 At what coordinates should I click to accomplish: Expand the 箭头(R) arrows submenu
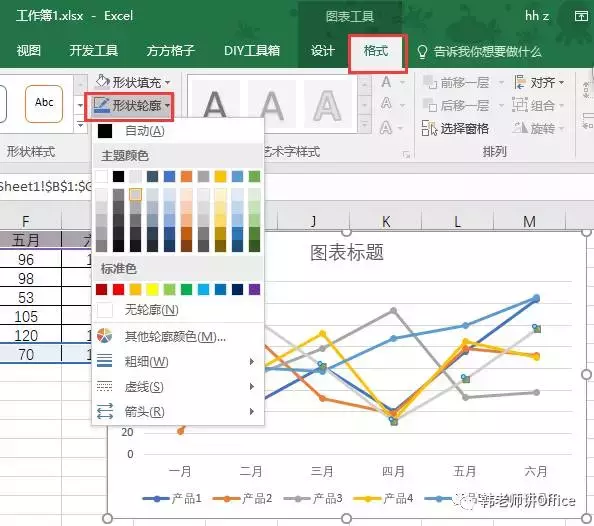pyautogui.click(x=178, y=412)
